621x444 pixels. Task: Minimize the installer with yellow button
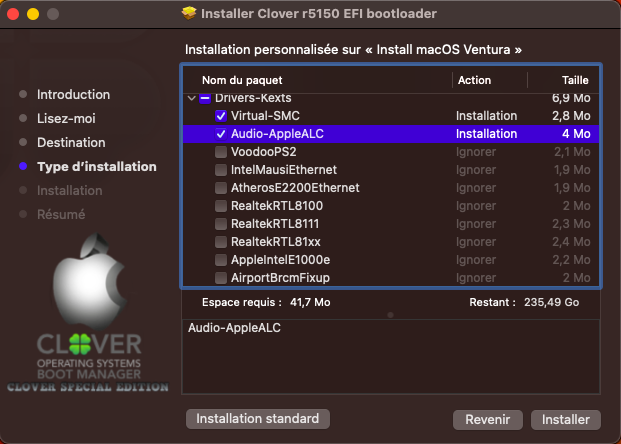[33, 14]
